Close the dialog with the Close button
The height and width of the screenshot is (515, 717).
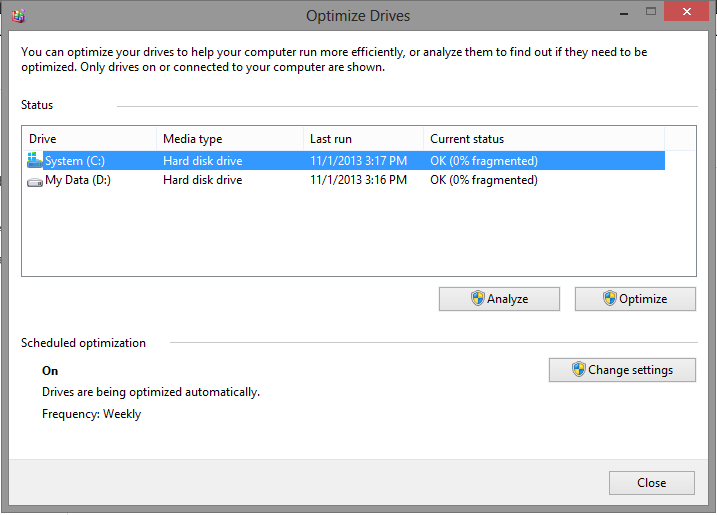click(652, 483)
